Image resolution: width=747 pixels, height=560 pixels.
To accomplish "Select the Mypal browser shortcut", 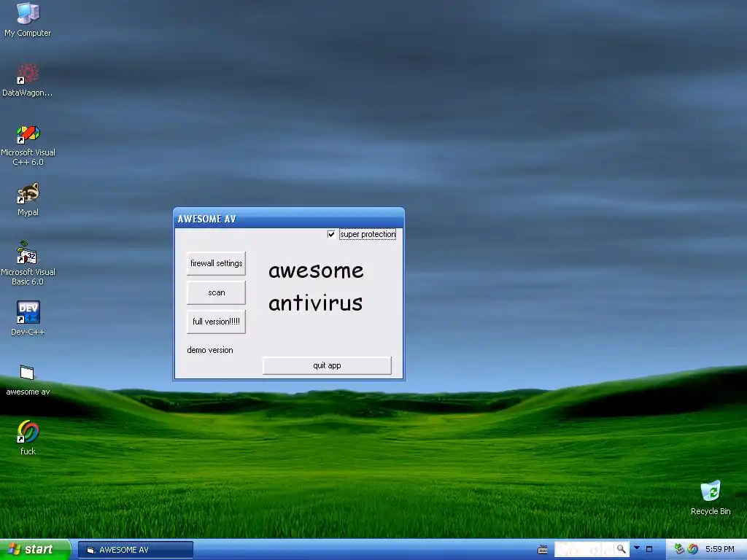I will coord(28,199).
